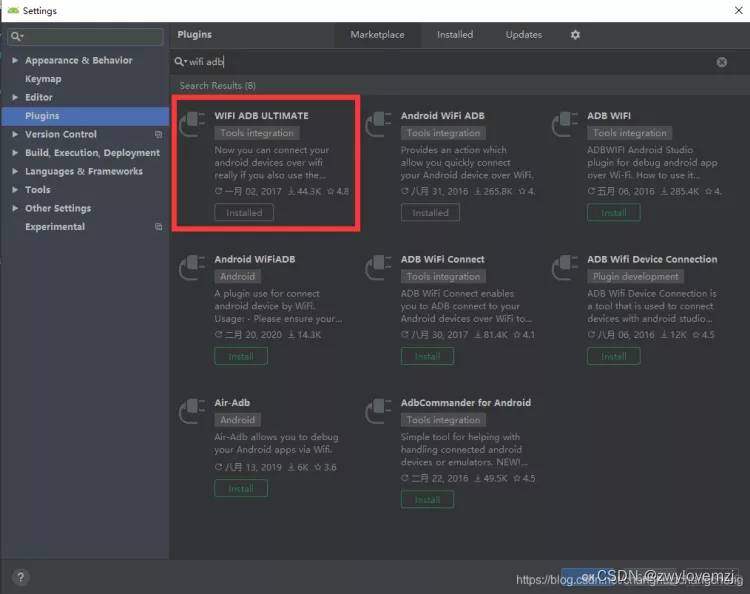Expand Appearance & Behavior settings
This screenshot has width=750, height=594.
(x=15, y=60)
